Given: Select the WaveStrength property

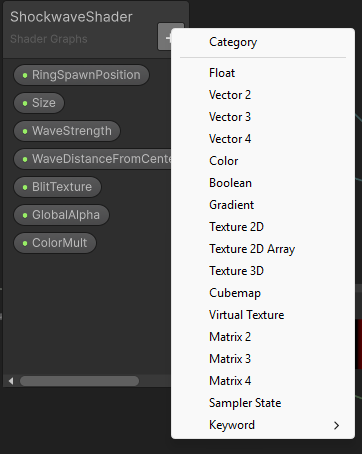Looking at the screenshot, I should [67, 131].
